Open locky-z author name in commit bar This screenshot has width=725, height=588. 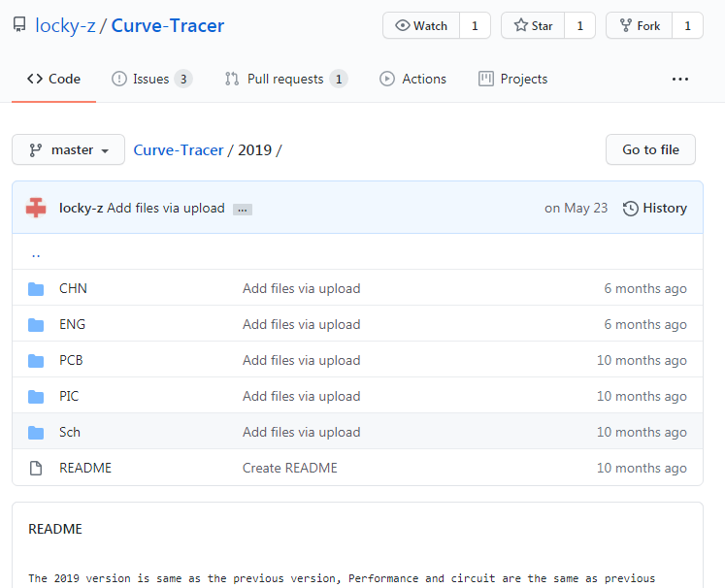click(x=81, y=208)
